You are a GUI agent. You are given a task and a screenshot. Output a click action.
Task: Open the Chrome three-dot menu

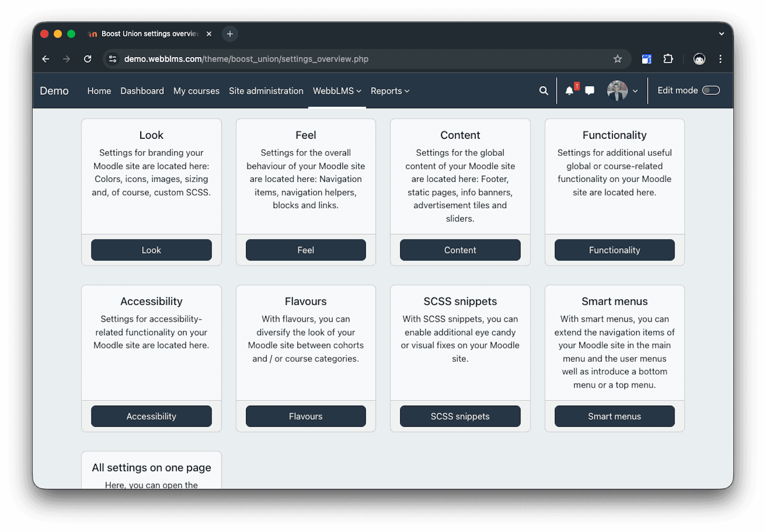click(720, 59)
